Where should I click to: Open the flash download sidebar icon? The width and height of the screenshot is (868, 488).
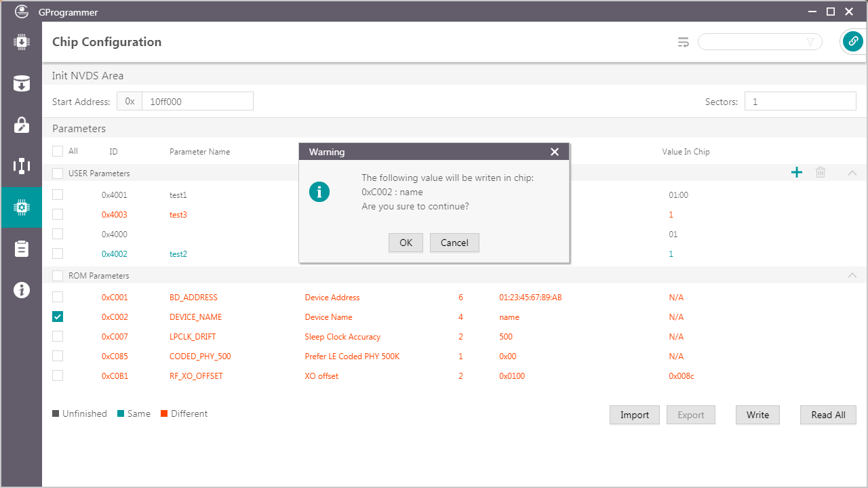[x=21, y=84]
